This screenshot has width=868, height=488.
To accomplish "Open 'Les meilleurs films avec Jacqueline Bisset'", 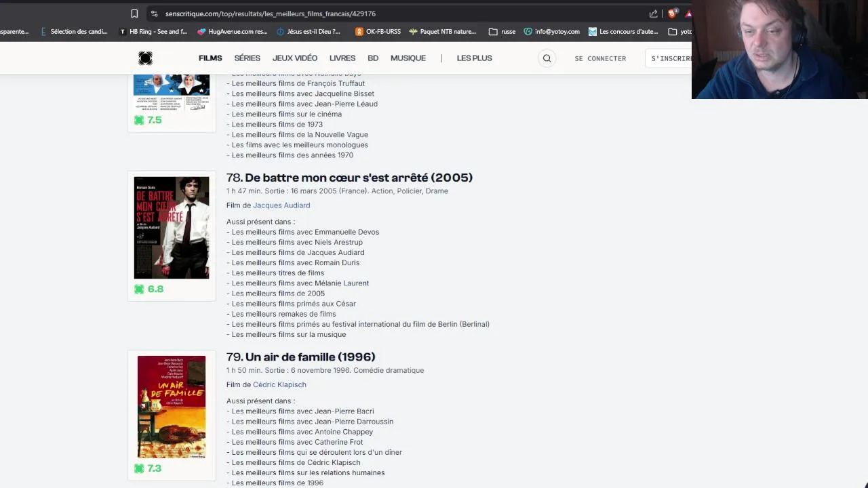I will (x=303, y=94).
